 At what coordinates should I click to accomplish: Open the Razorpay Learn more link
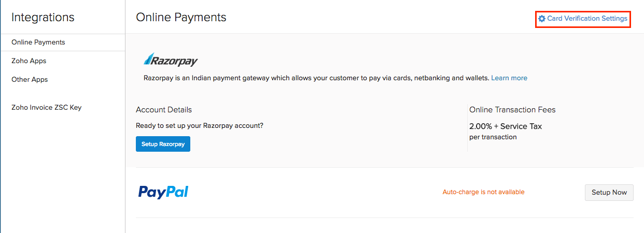(x=509, y=78)
